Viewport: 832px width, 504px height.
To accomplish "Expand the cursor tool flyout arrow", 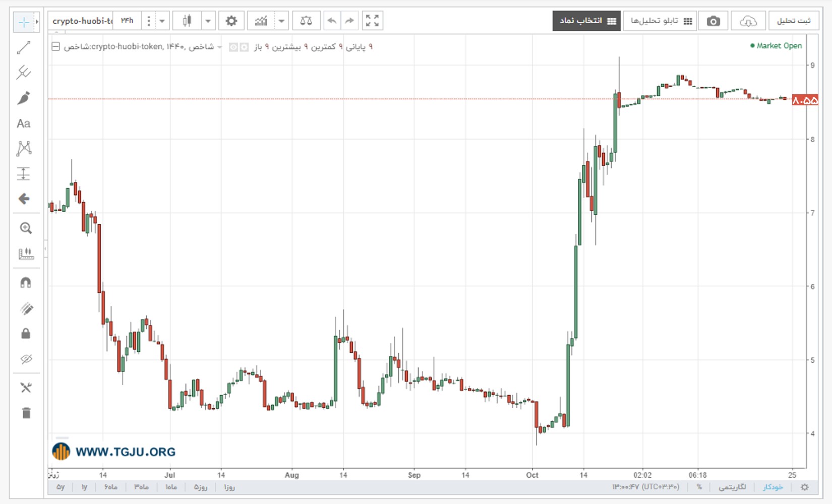I will point(37,22).
